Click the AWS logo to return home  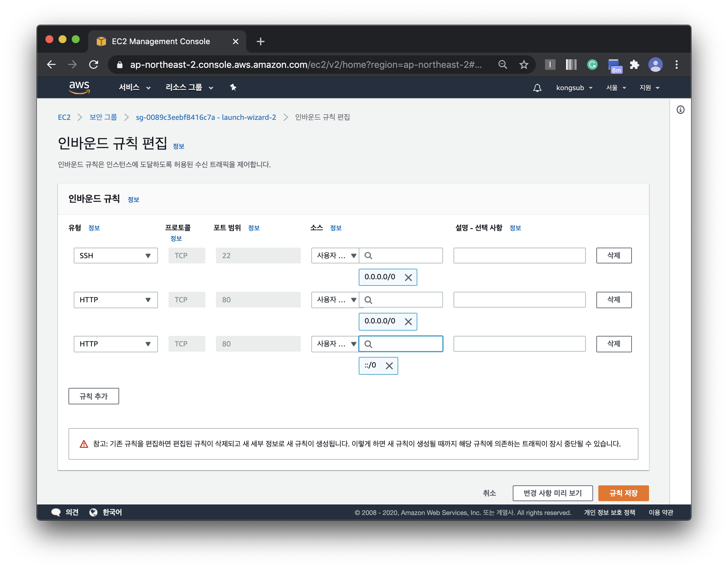click(80, 87)
